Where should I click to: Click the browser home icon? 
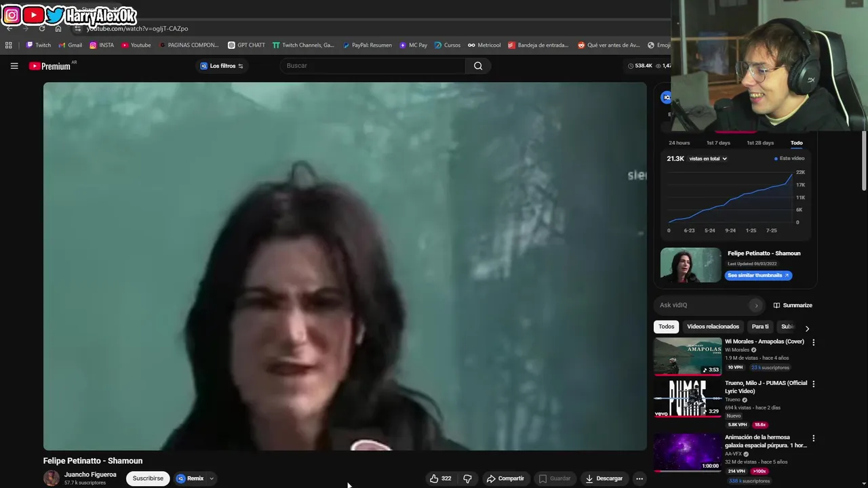click(x=58, y=28)
